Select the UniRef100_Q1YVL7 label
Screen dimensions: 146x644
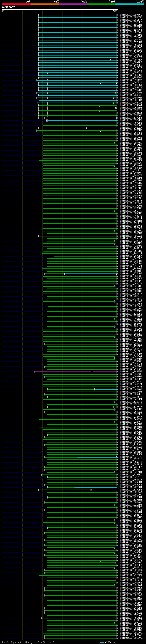point(131,256)
